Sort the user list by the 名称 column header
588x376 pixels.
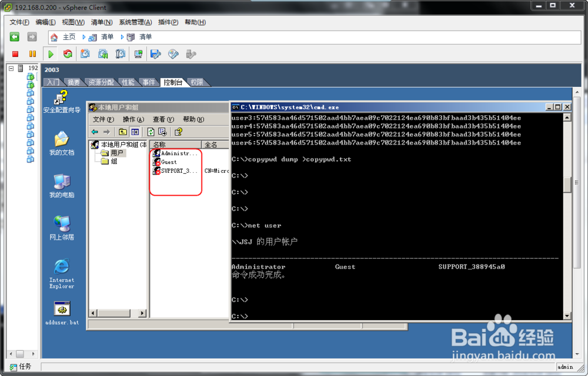(x=175, y=145)
